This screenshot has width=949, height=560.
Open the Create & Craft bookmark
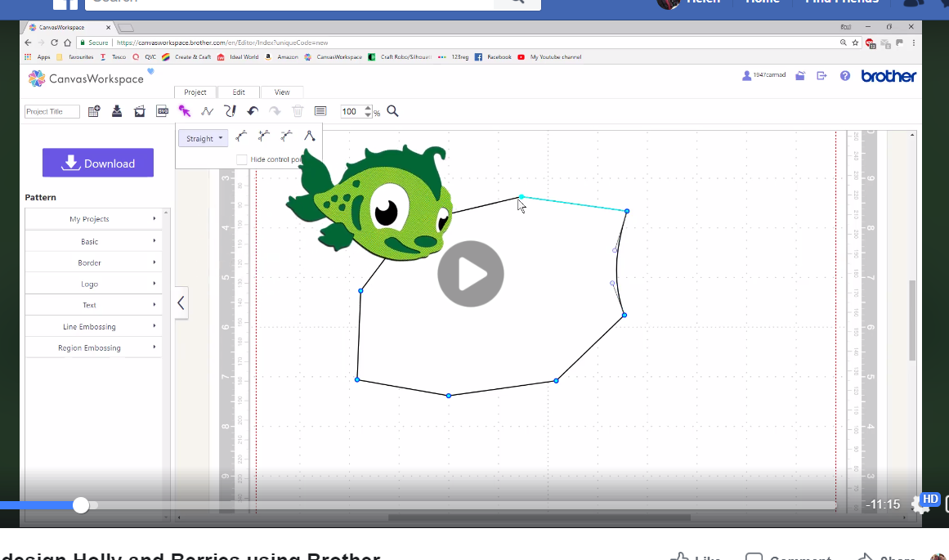(186, 57)
